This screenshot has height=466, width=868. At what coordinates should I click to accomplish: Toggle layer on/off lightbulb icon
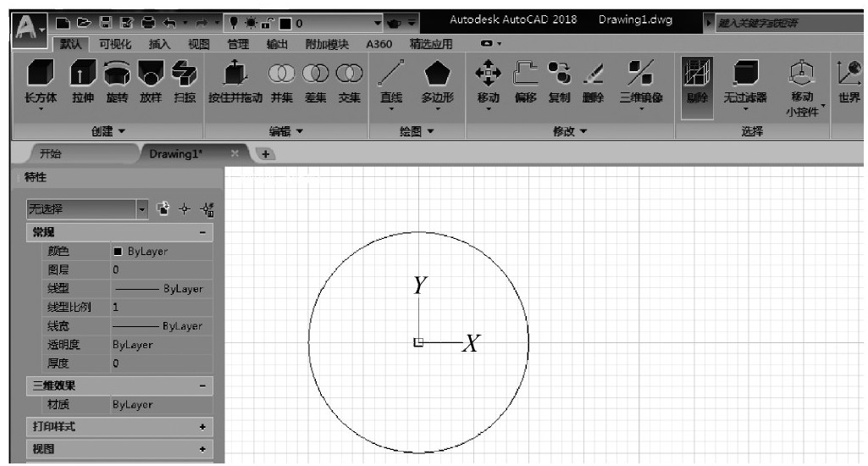(234, 23)
